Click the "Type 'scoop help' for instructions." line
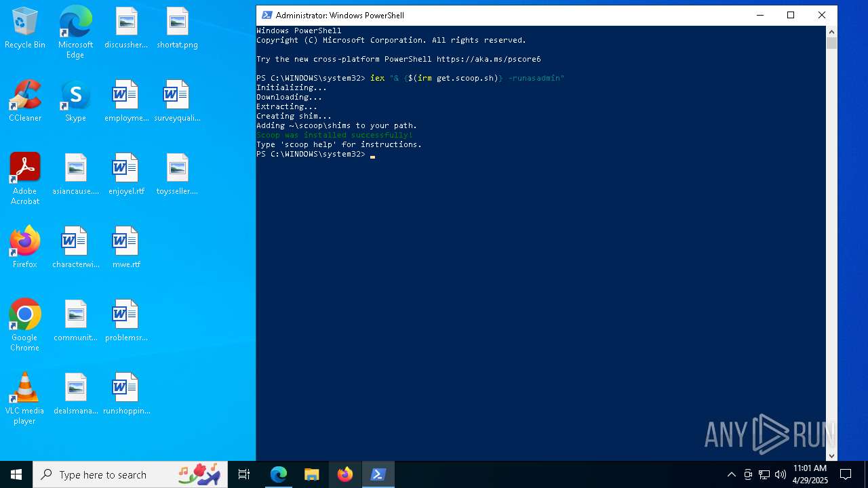The width and height of the screenshot is (868, 488). (x=339, y=144)
